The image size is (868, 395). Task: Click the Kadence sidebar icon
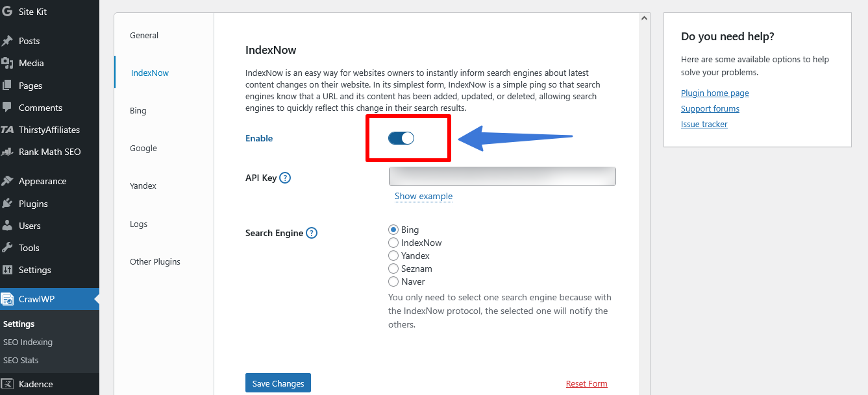7,384
